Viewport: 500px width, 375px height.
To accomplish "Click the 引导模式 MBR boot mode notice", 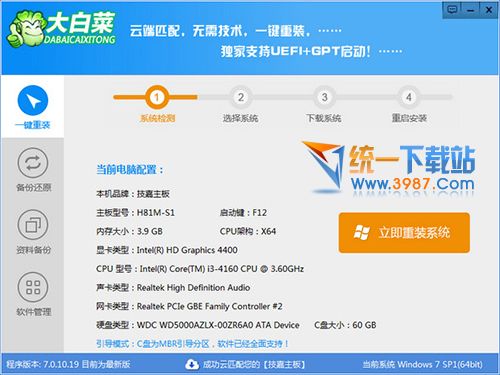I will click(192, 344).
